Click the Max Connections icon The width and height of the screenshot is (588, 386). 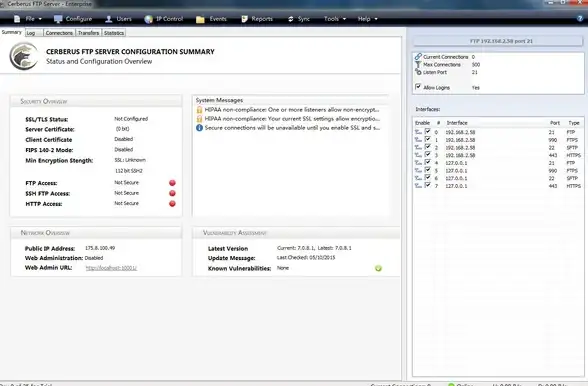click(418, 65)
